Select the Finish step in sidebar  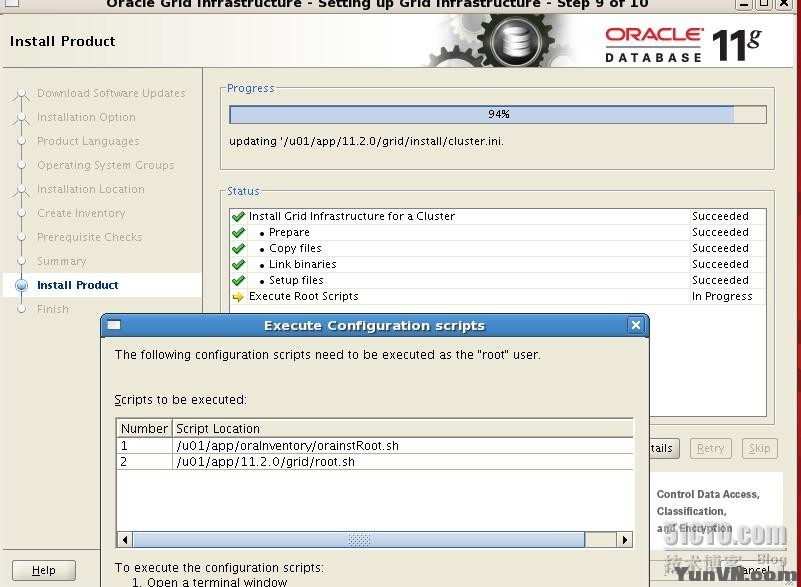coord(53,309)
